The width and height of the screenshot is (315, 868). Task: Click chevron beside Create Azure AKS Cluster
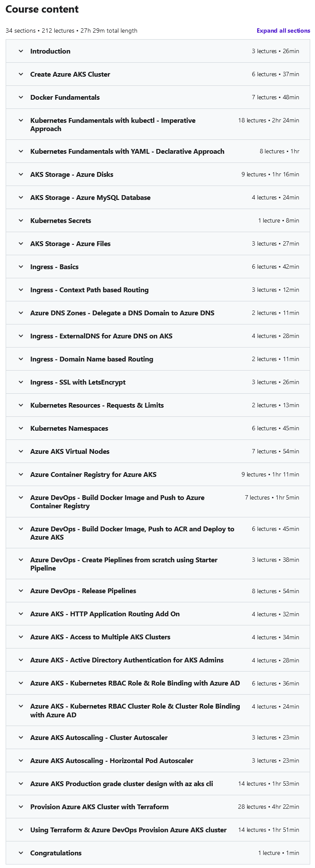coord(21,74)
